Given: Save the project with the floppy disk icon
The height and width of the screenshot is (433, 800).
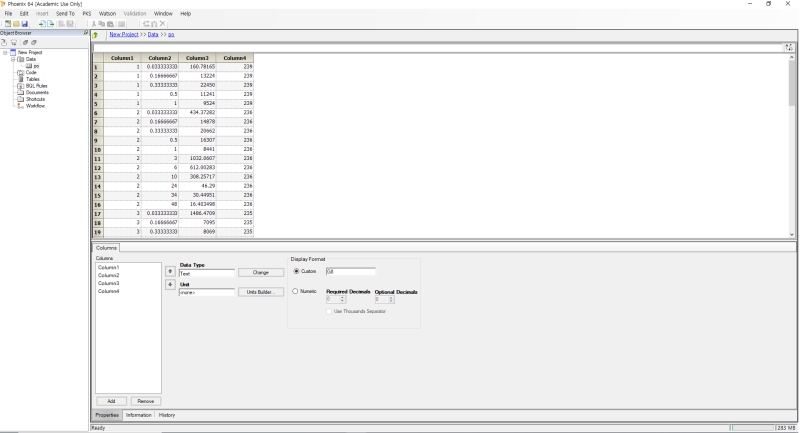Looking at the screenshot, I should pyautogui.click(x=24, y=24).
